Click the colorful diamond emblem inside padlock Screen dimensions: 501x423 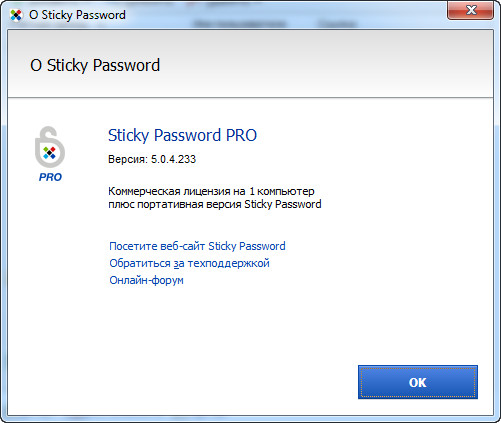pyautogui.click(x=50, y=153)
